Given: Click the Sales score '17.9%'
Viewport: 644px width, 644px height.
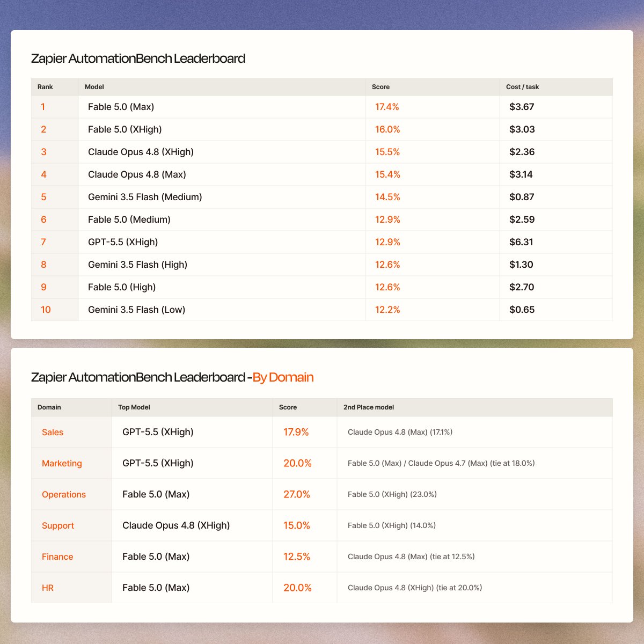Looking at the screenshot, I should [x=296, y=432].
